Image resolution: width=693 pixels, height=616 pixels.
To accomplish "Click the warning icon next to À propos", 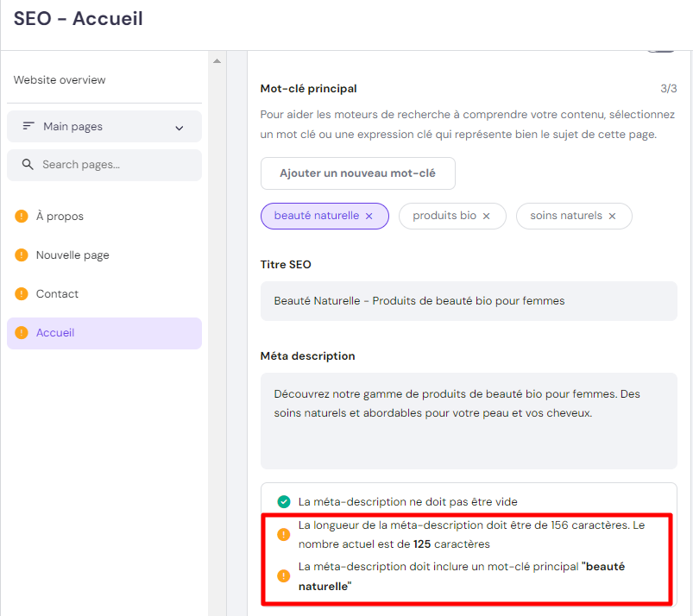I will point(21,216).
